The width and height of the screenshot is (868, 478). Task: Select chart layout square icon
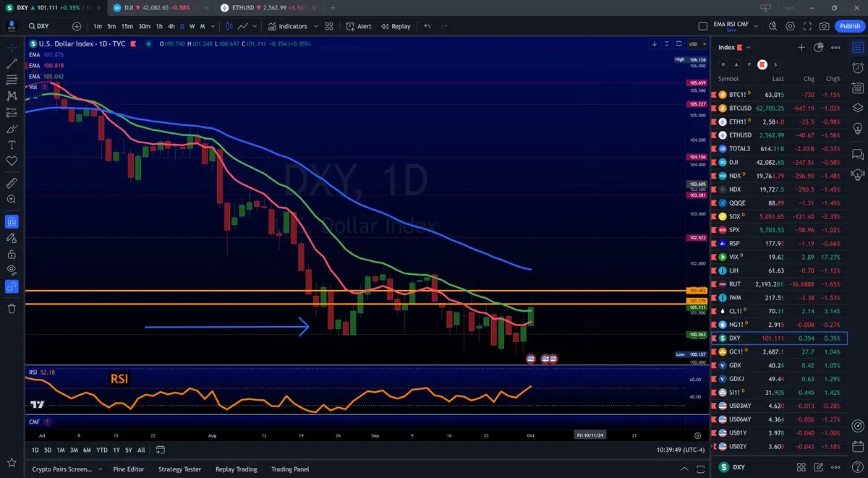[x=702, y=26]
